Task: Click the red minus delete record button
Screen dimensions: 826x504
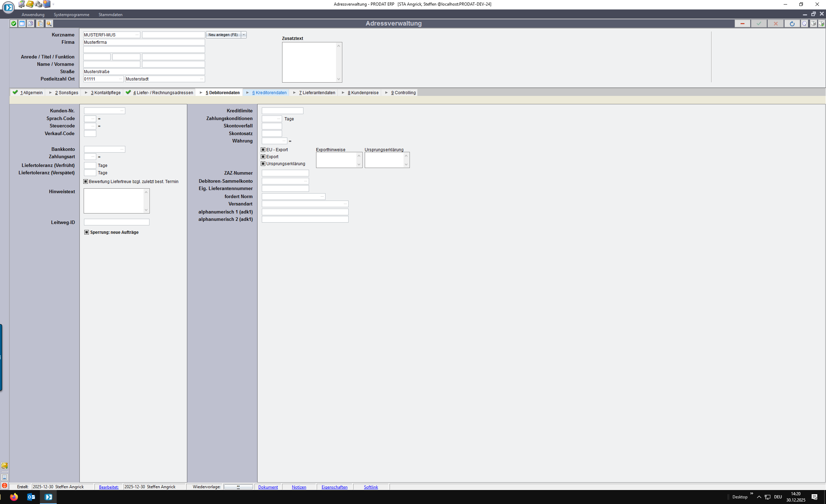Action: [742, 23]
